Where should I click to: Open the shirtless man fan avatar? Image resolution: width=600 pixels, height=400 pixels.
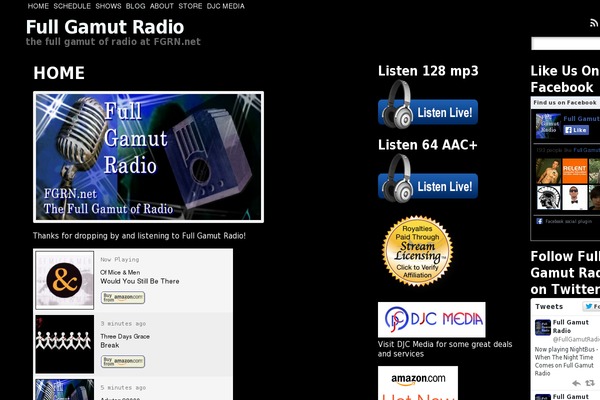point(549,171)
